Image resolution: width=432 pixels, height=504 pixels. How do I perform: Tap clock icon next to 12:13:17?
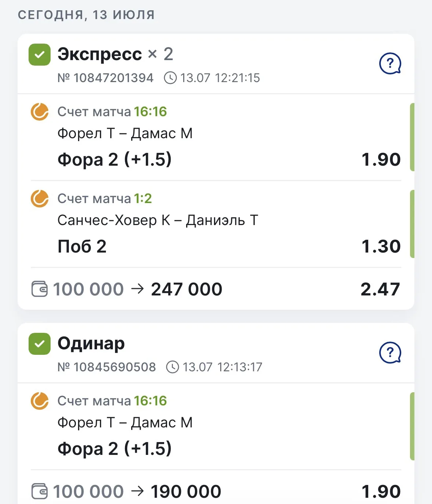tap(173, 367)
